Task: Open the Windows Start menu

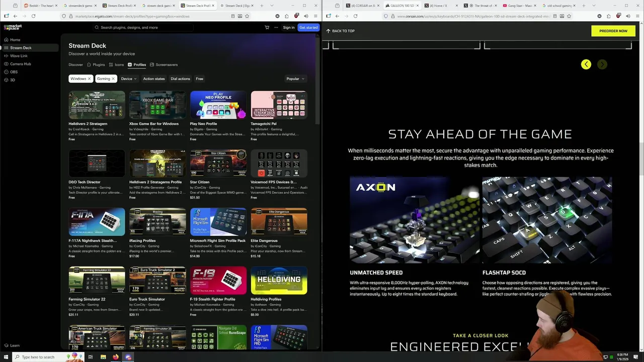Action: (6, 357)
